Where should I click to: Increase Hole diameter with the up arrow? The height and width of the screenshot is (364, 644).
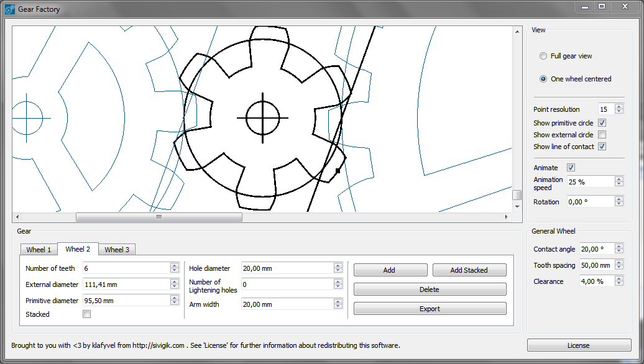[x=338, y=265]
